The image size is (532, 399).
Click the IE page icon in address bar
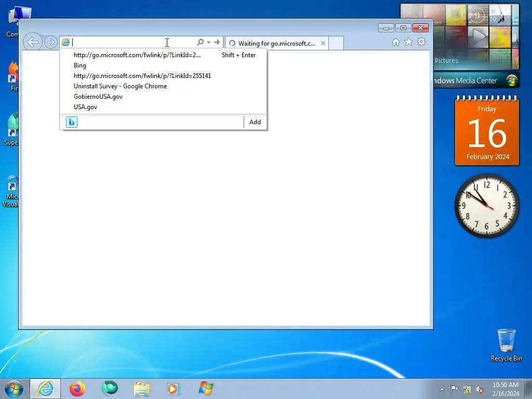click(x=65, y=42)
